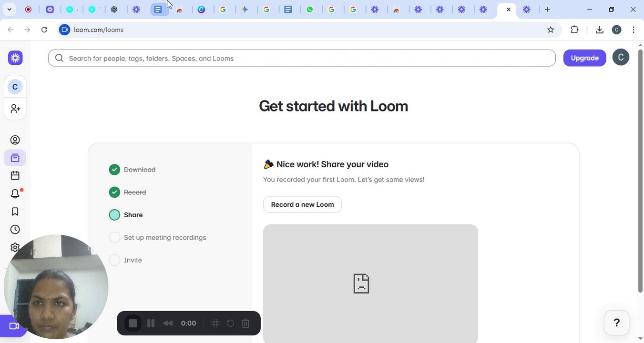Switch to the ChatGPT tab
The image size is (644, 343).
(x=114, y=10)
